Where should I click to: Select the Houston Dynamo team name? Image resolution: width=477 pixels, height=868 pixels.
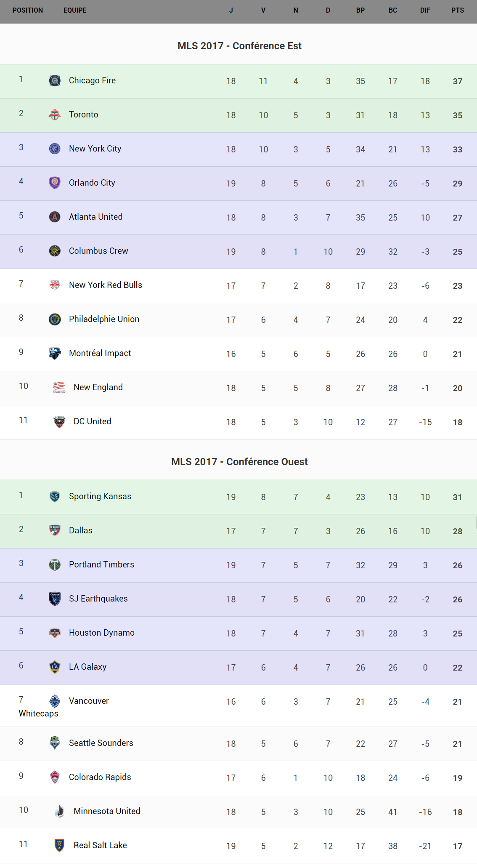[x=102, y=633]
